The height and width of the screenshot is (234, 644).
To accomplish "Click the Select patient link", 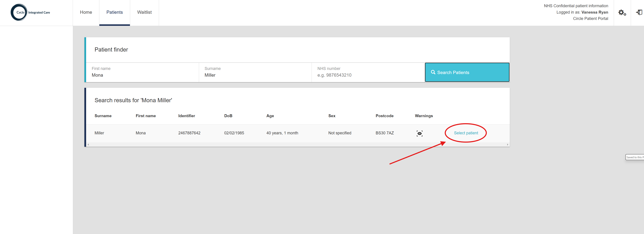I will tap(466, 133).
